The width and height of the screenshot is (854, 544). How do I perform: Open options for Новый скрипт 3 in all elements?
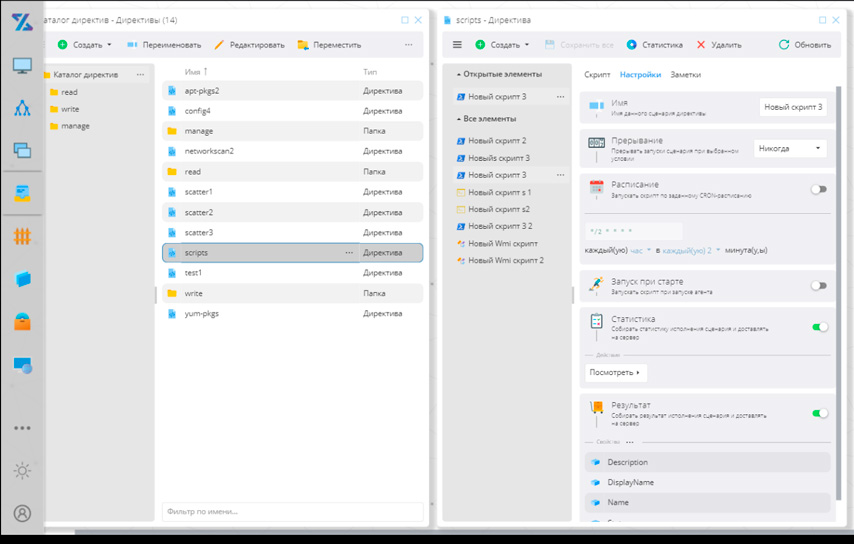point(560,175)
